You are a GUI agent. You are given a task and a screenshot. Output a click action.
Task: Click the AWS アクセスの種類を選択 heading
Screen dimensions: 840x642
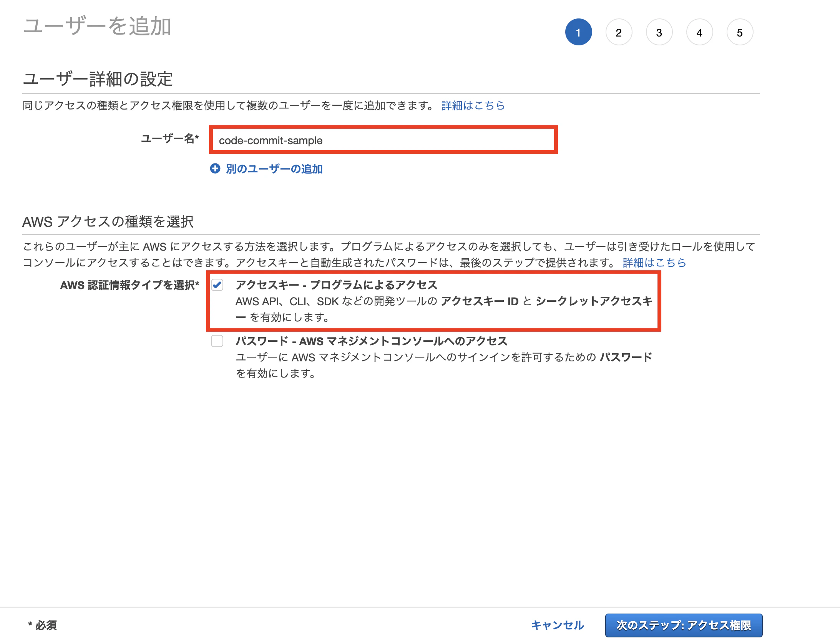click(108, 222)
